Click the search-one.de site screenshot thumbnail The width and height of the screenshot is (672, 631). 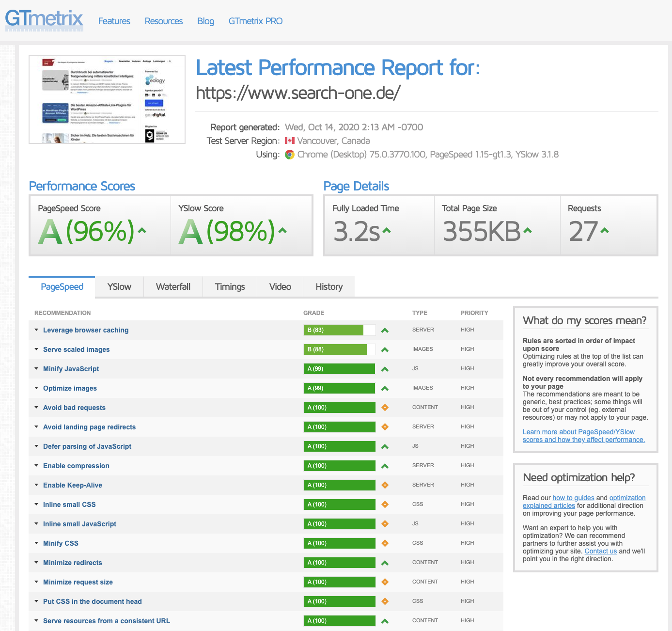[107, 99]
